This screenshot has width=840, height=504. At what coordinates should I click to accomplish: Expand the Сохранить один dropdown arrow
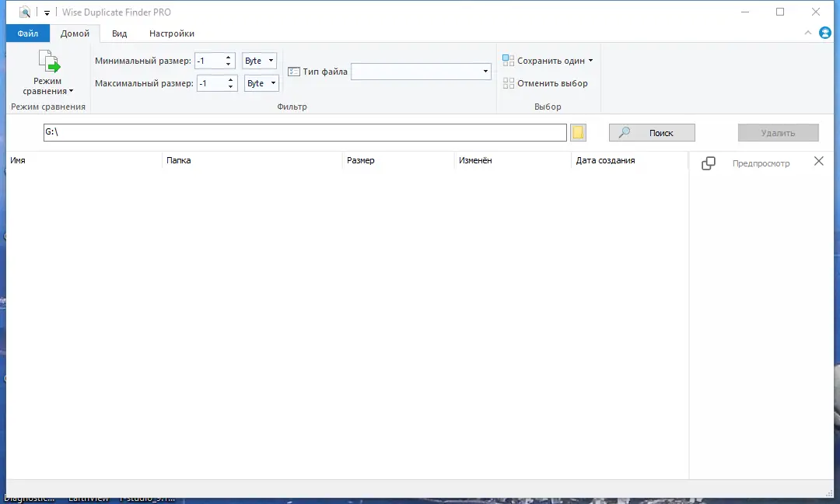pos(591,61)
